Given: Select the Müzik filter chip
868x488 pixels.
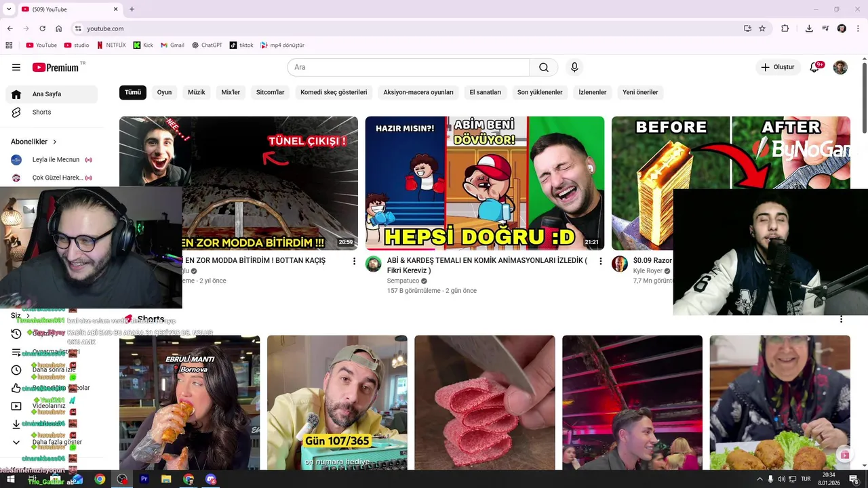Looking at the screenshot, I should [197, 92].
